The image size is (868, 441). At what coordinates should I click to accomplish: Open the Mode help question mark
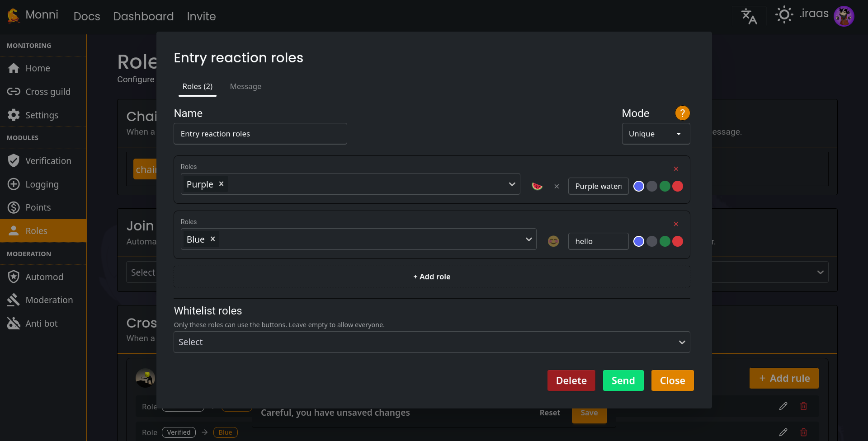(x=682, y=113)
